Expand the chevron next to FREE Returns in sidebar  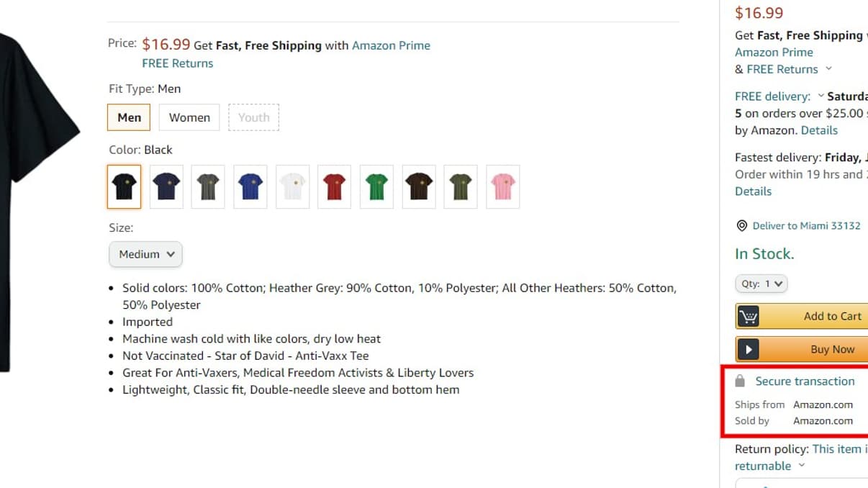point(828,69)
